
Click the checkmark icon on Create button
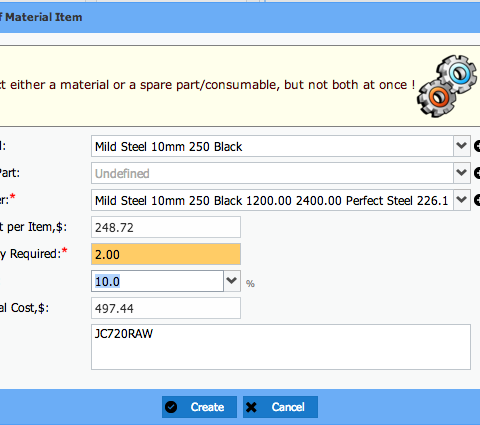click(x=171, y=407)
